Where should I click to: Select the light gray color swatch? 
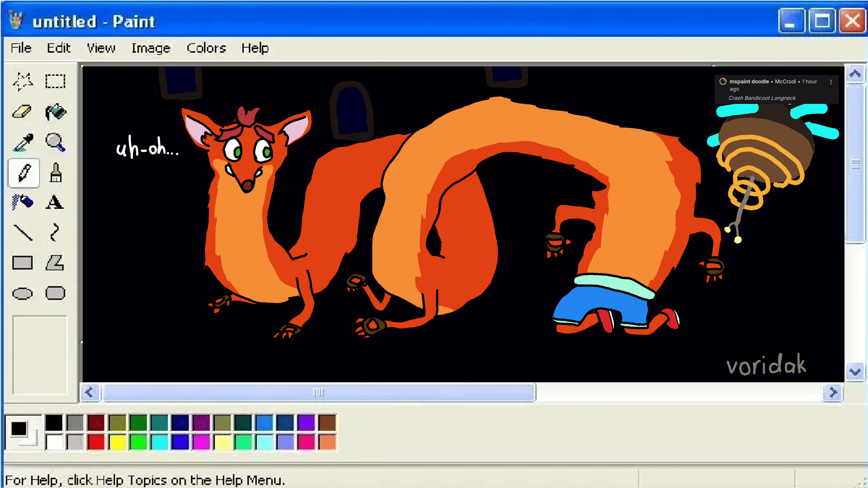point(75,442)
